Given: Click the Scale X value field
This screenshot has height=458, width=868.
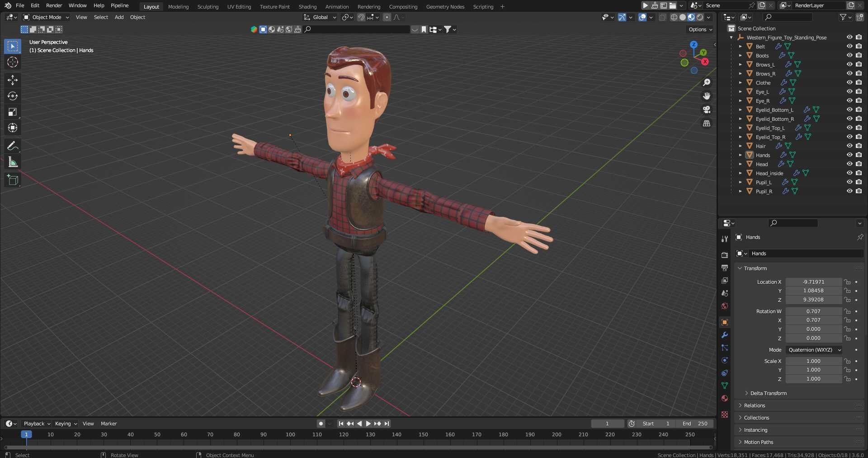Looking at the screenshot, I should click(x=813, y=361).
